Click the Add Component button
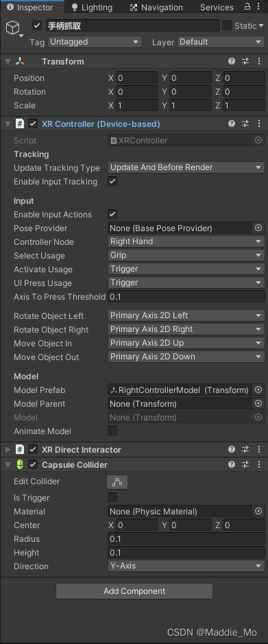The image size is (268, 644). click(x=134, y=591)
